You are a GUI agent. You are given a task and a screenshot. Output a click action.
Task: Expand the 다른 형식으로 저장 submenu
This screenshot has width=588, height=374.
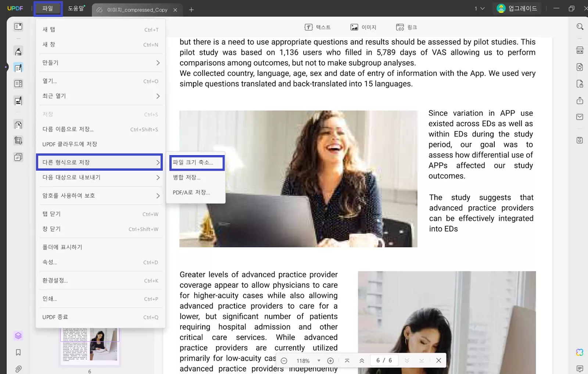pos(100,162)
